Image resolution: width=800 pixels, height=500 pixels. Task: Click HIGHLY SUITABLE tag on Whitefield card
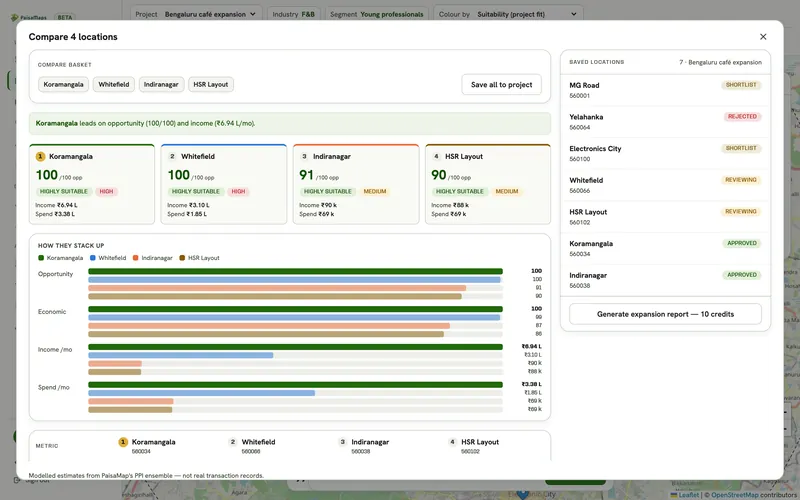coord(195,192)
